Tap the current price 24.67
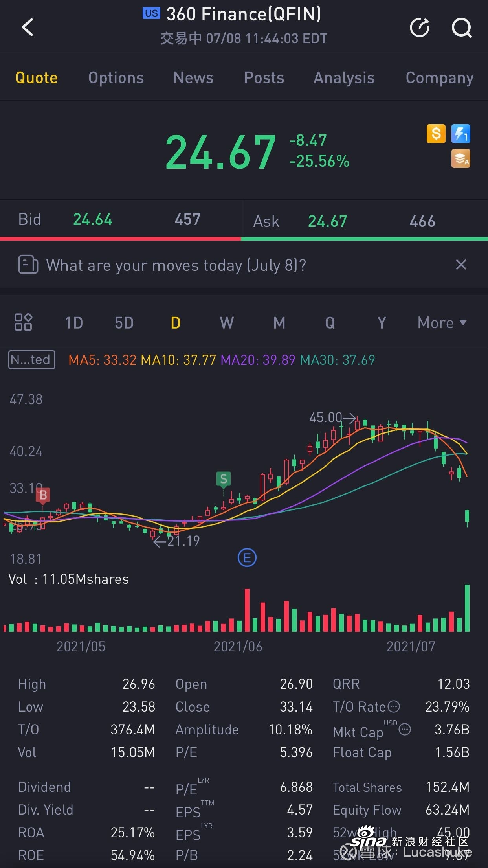This screenshot has width=488, height=868. click(x=221, y=152)
